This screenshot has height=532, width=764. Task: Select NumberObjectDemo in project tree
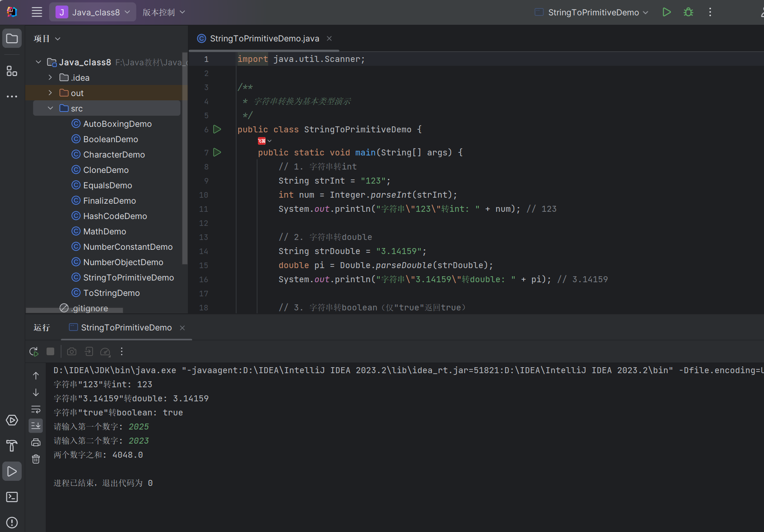point(123,262)
